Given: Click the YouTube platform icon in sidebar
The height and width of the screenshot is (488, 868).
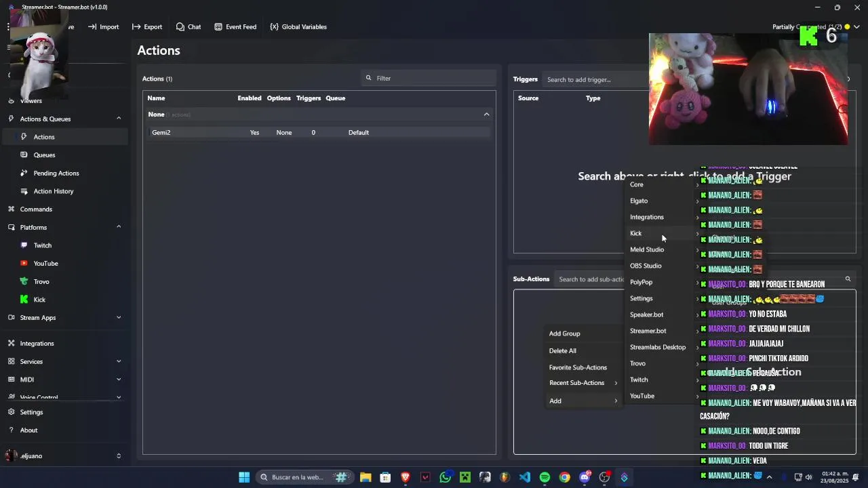Looking at the screenshot, I should [24, 264].
